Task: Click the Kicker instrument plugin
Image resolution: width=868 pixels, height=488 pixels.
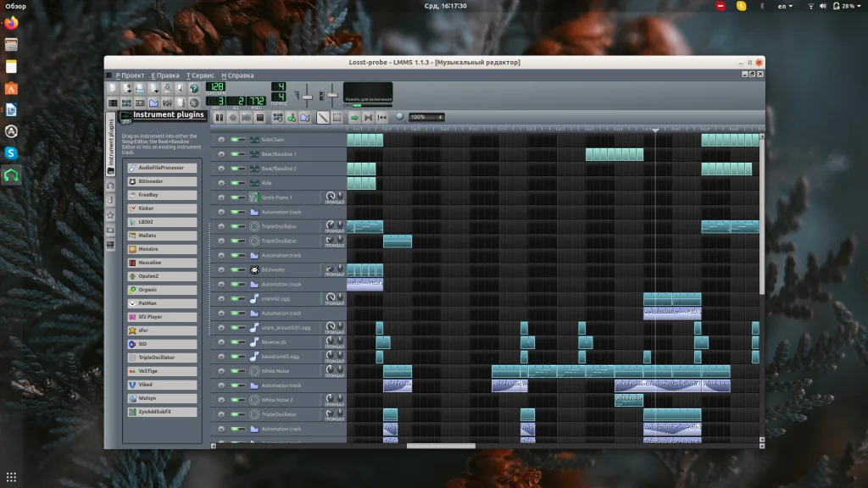Action: click(x=162, y=208)
